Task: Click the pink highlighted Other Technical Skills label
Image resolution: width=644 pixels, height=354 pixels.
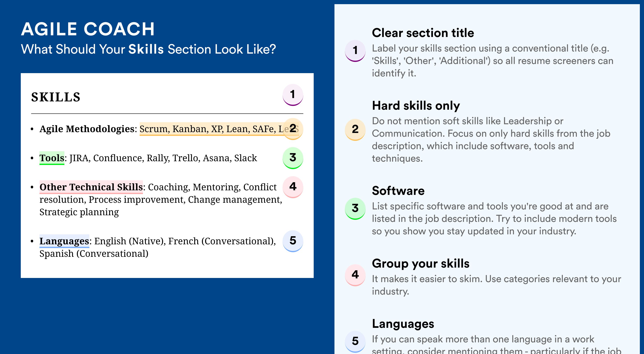Action: point(91,187)
